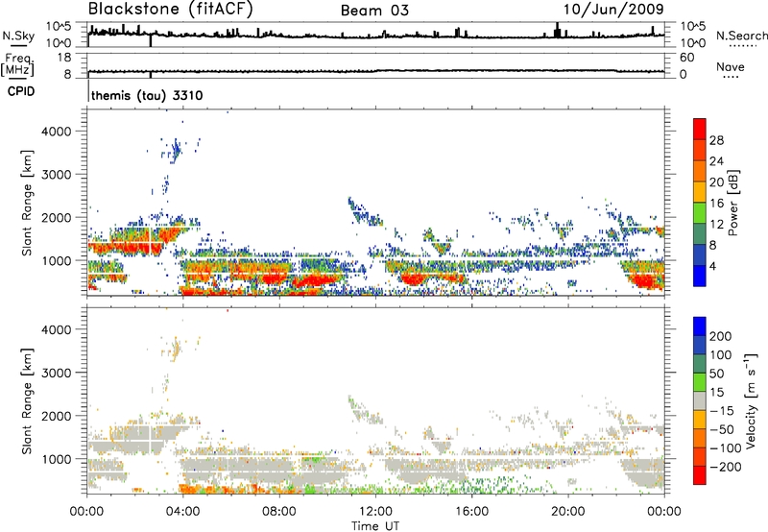The image size is (768, 532).
Task: Click the "Beam 03" label
Action: [x=374, y=11]
